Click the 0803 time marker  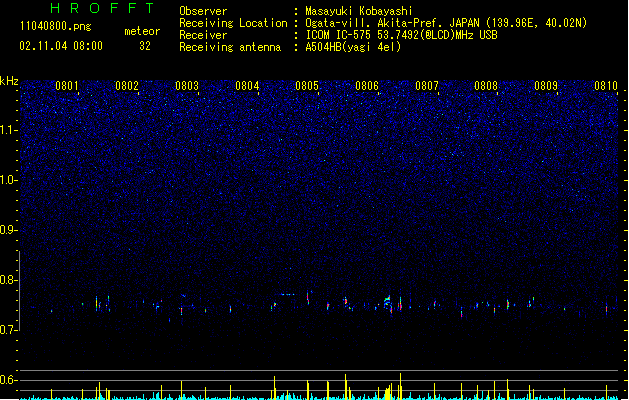(187, 86)
